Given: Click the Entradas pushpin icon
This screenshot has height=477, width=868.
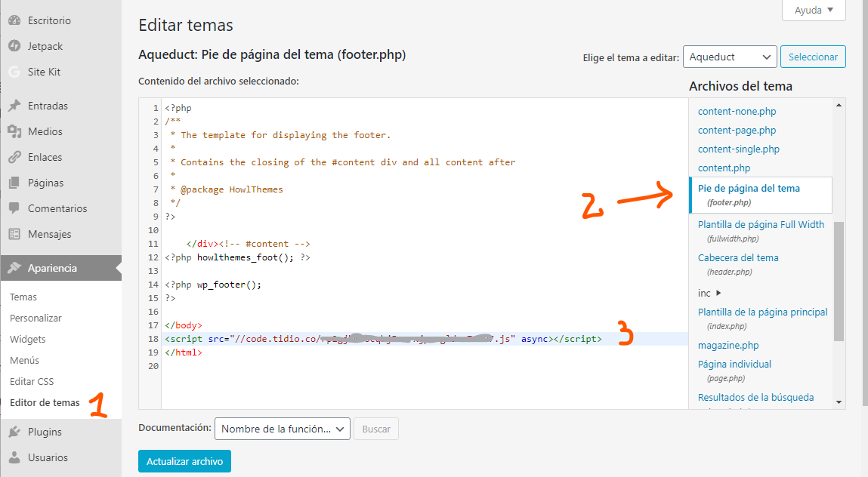Looking at the screenshot, I should [x=14, y=106].
